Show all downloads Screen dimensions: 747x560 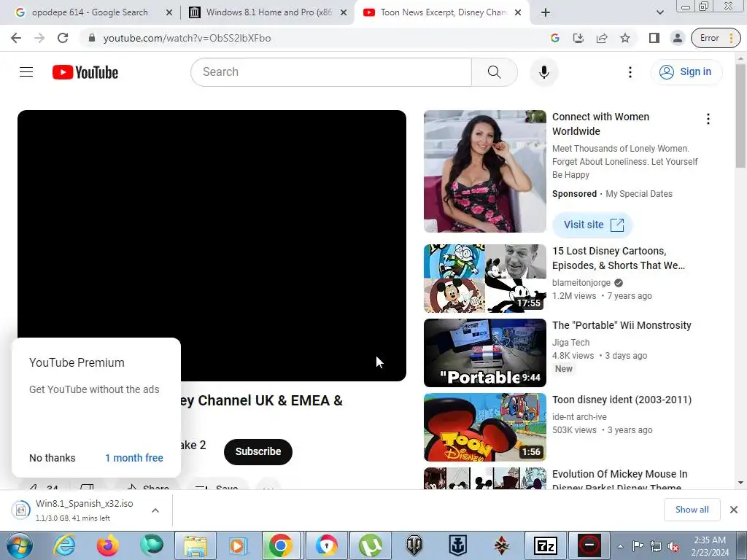(x=692, y=510)
